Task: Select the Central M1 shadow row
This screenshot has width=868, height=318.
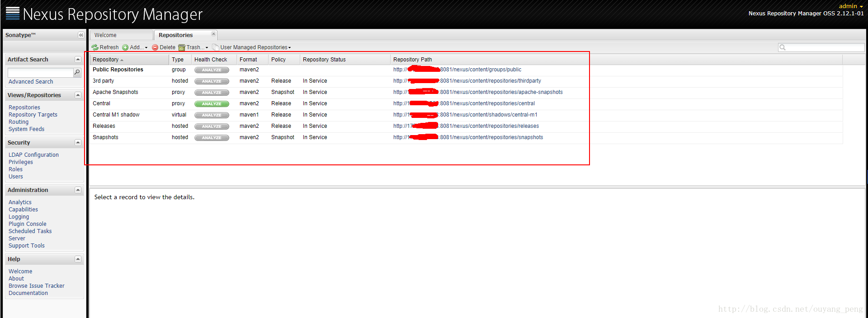Action: (x=466, y=115)
